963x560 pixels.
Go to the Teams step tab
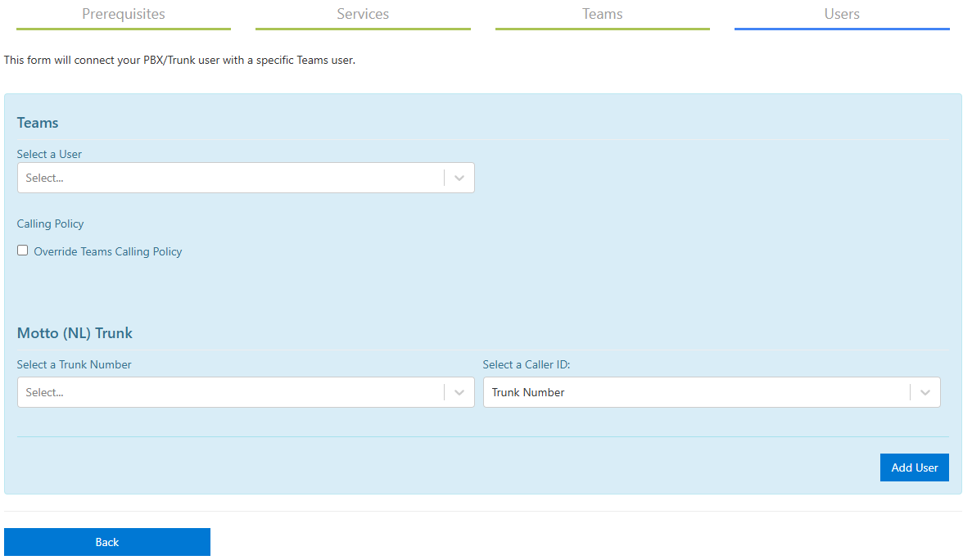click(602, 14)
